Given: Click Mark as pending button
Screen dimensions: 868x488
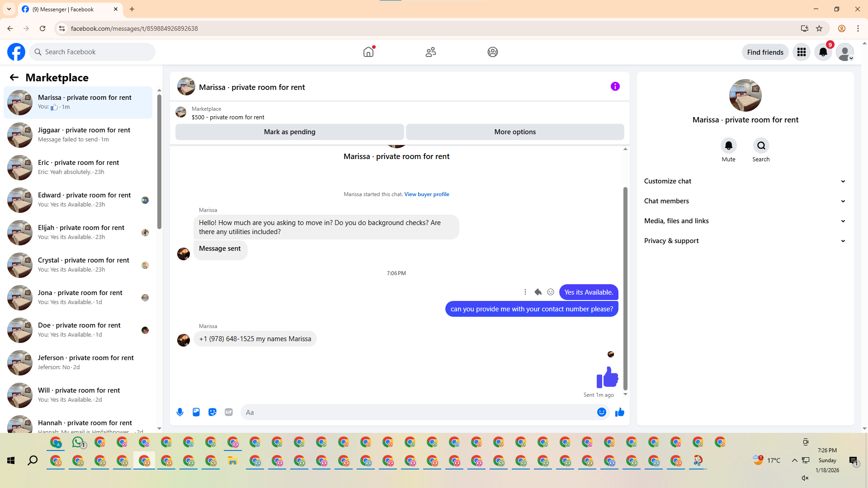Looking at the screenshot, I should click(x=289, y=132).
